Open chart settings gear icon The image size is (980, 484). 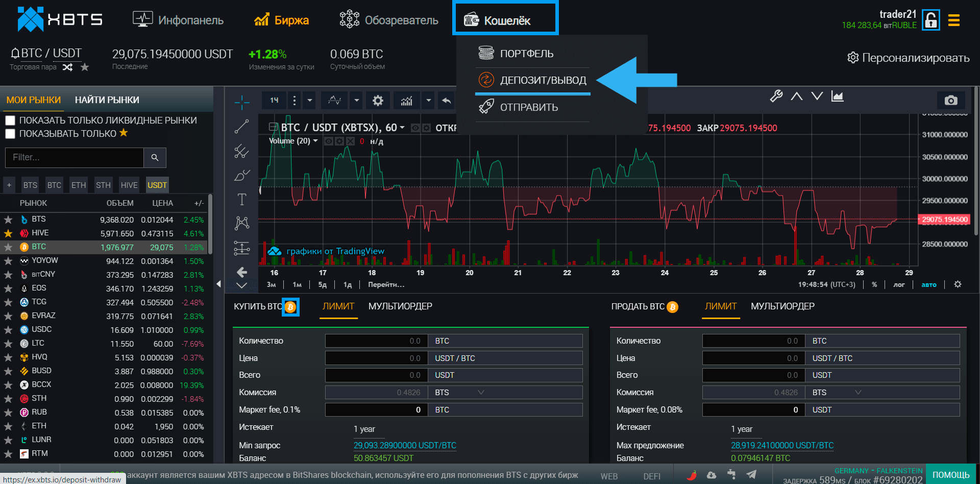point(378,101)
